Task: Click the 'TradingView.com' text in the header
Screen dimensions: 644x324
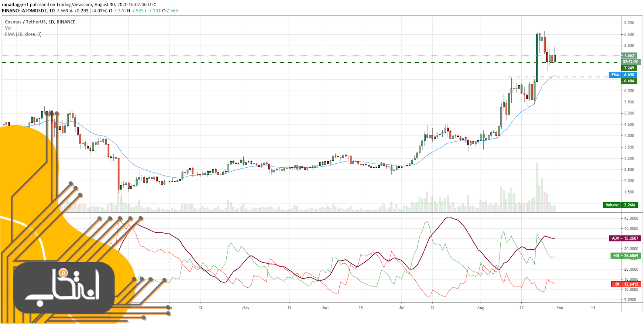Action: pyautogui.click(x=74, y=4)
